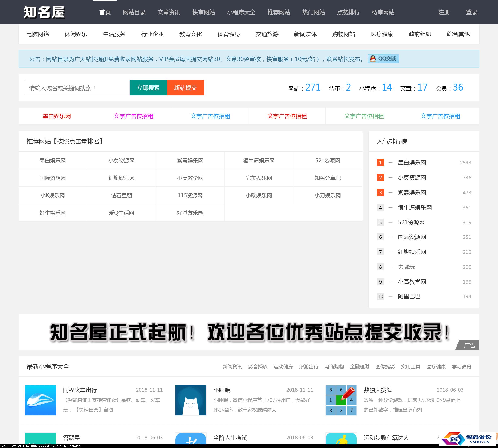Click the 注册 link
The height and width of the screenshot is (448, 498).
click(x=444, y=12)
